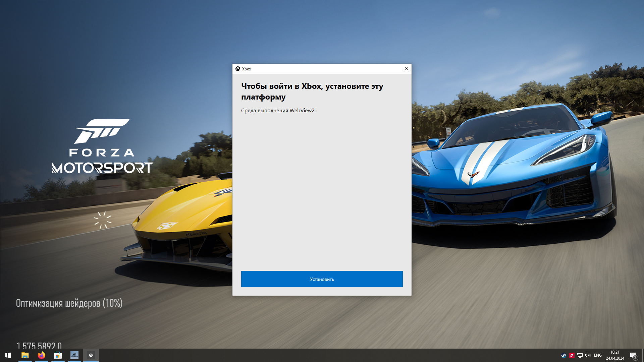Click the Show desktop strip
Image resolution: width=644 pixels, height=362 pixels.
[x=643, y=355]
